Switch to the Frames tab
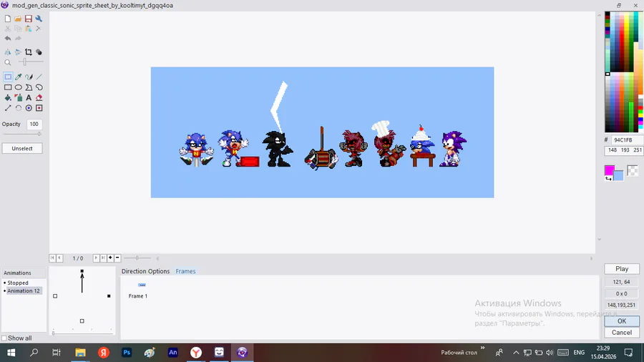Image resolution: width=644 pixels, height=362 pixels. tap(185, 271)
